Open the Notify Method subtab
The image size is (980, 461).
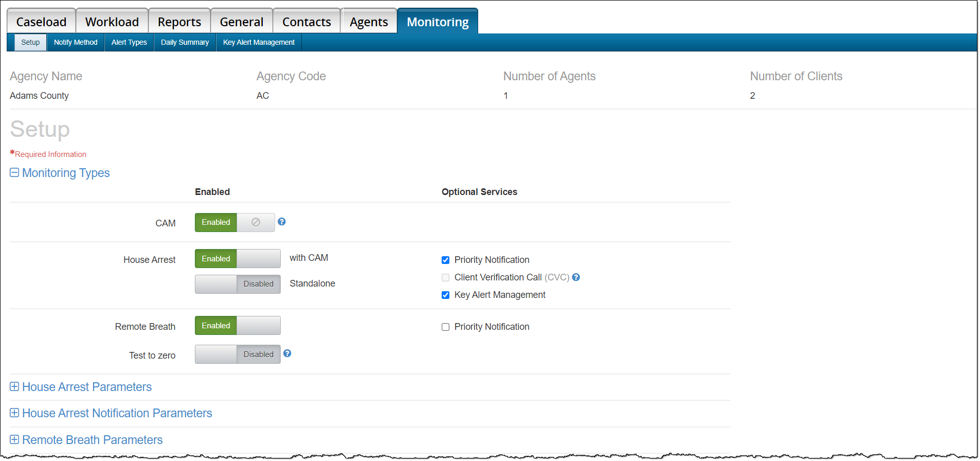76,42
